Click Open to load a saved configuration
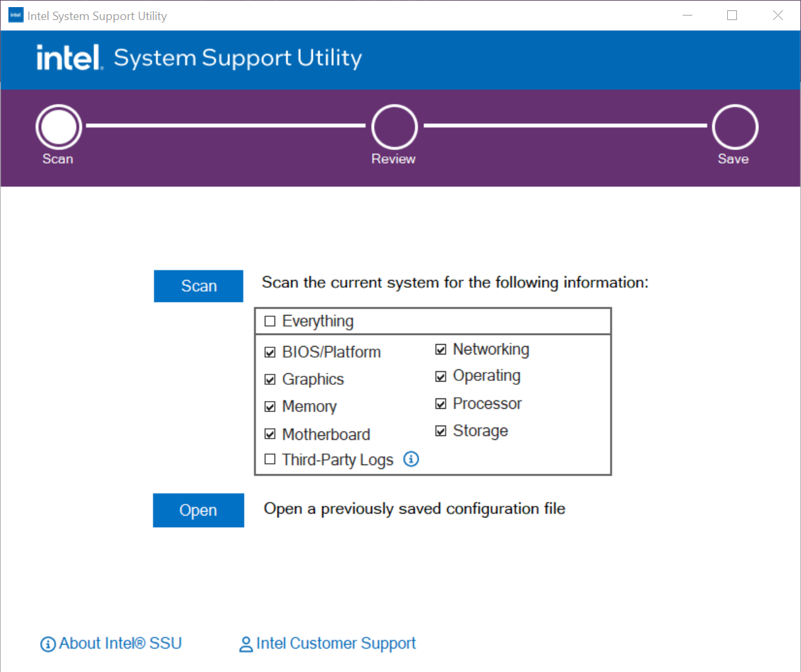This screenshot has height=672, width=801. (x=199, y=510)
